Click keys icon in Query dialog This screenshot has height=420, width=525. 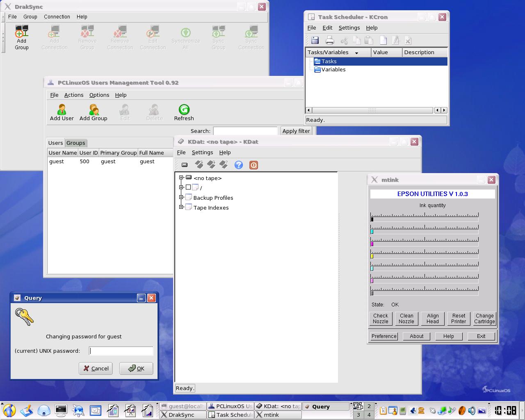[x=24, y=317]
